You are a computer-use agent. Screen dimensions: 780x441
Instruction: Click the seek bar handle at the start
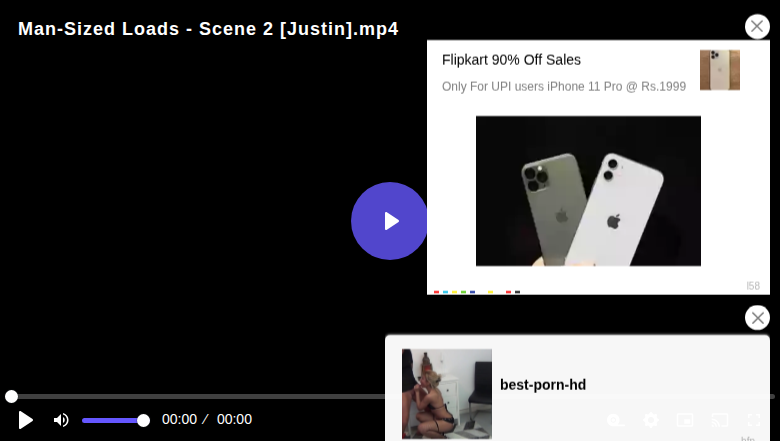click(11, 396)
